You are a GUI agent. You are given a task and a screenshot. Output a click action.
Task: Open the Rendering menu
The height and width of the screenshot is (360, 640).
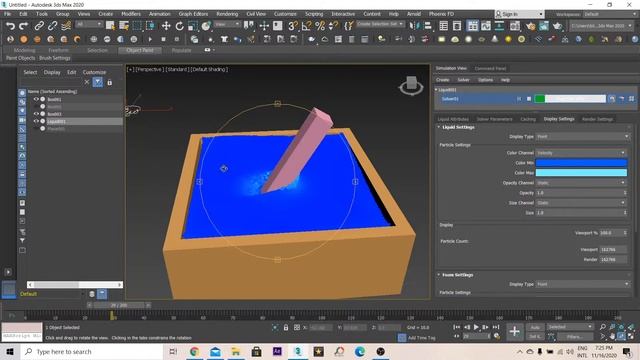pos(227,14)
